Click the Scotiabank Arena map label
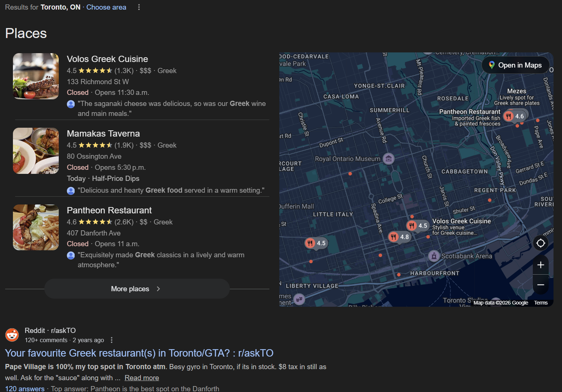Screen dimensions: 562x392 point(467,256)
